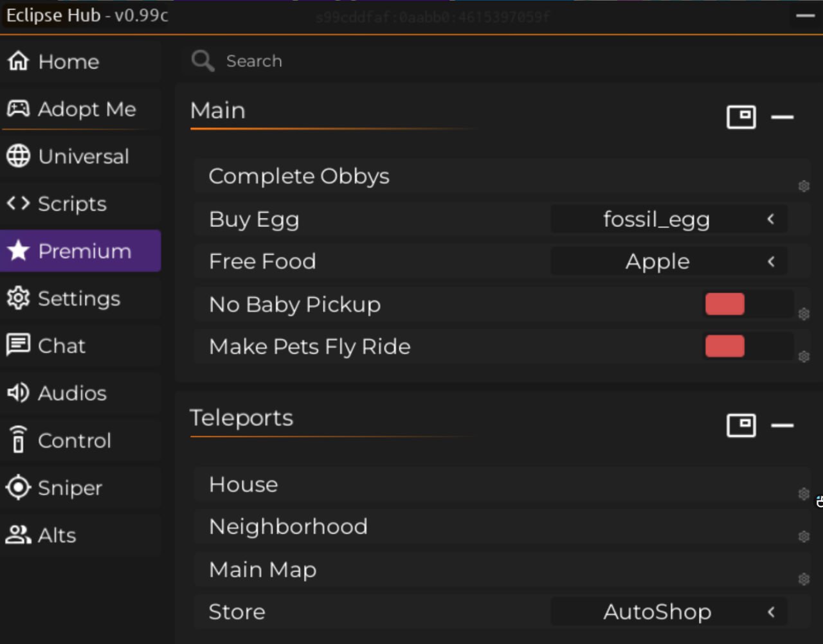This screenshot has width=823, height=644.
Task: Open the Universal tab
Action: click(x=80, y=156)
